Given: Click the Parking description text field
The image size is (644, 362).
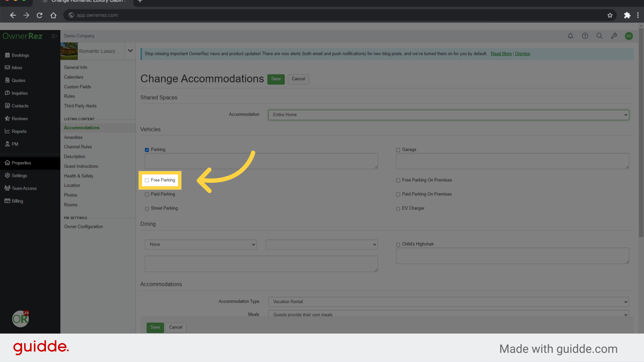Looking at the screenshot, I should click(x=261, y=161).
